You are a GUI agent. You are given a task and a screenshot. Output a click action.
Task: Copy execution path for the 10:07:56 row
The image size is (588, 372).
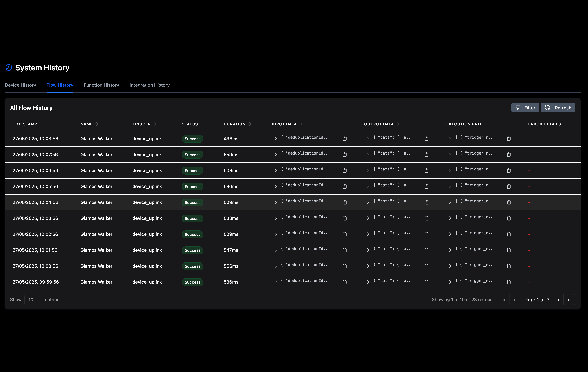point(509,155)
